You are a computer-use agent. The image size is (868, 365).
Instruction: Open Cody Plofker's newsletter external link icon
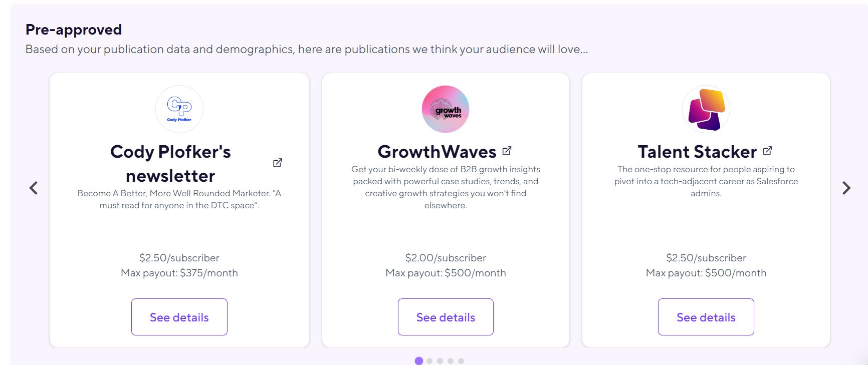pyautogui.click(x=276, y=163)
